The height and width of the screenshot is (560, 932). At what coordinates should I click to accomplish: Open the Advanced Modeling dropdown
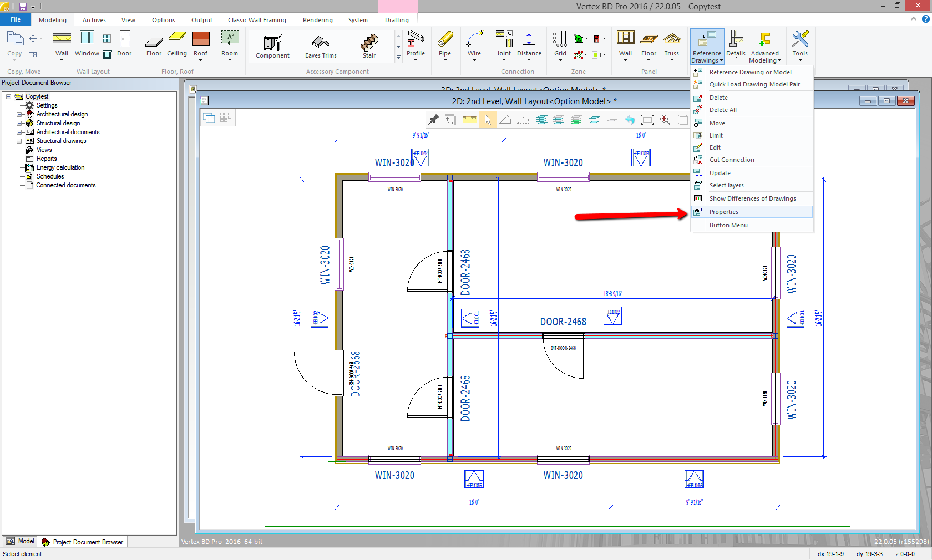point(764,47)
